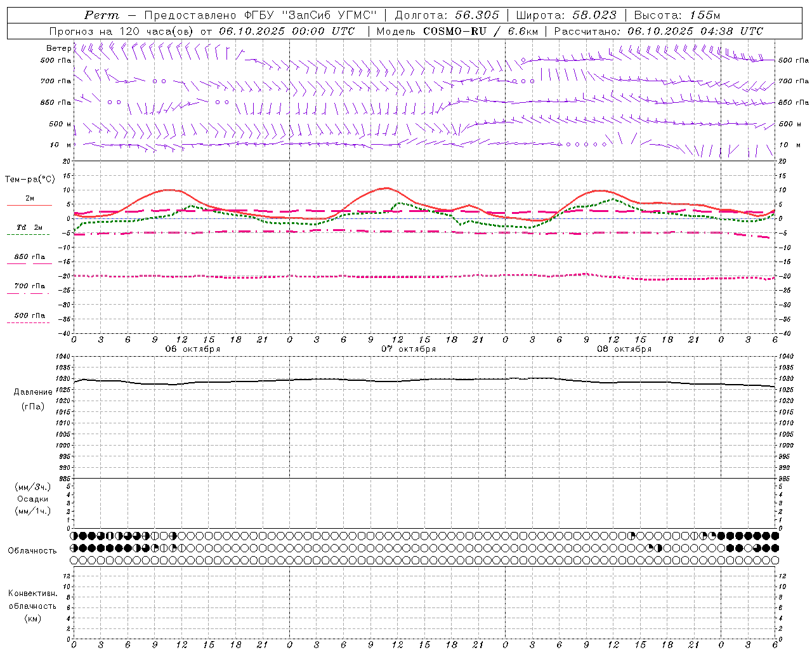Screen dimensions: 812x650
Task: Click the black pressure curve line
Action: [425, 380]
